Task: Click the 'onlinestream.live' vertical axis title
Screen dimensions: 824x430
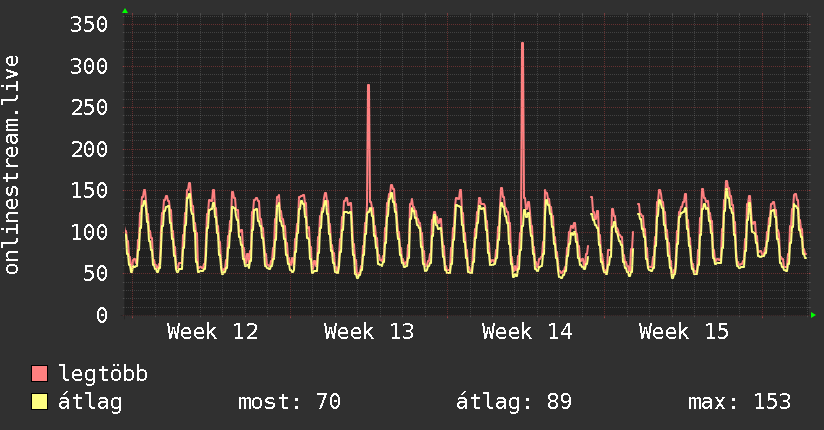Action: (x=12, y=165)
